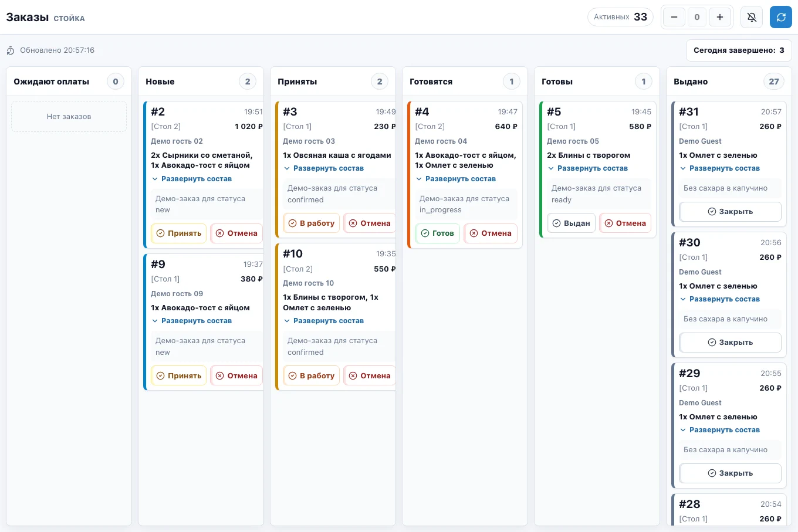Accept order #2
798x532 pixels.
click(178, 233)
